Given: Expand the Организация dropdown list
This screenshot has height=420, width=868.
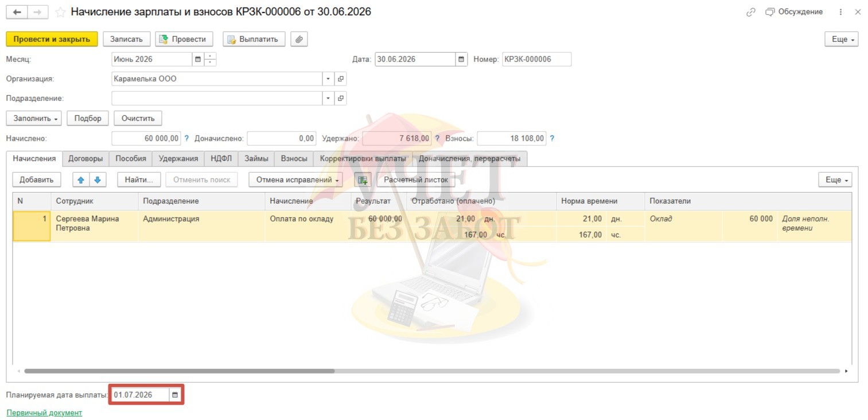Looking at the screenshot, I should (x=328, y=79).
